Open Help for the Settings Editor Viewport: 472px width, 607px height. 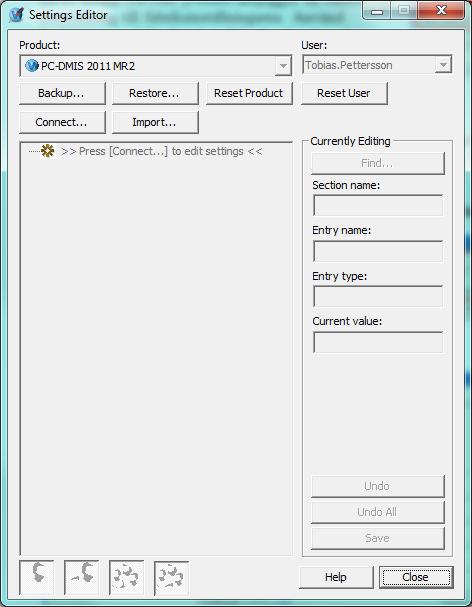pos(336,577)
